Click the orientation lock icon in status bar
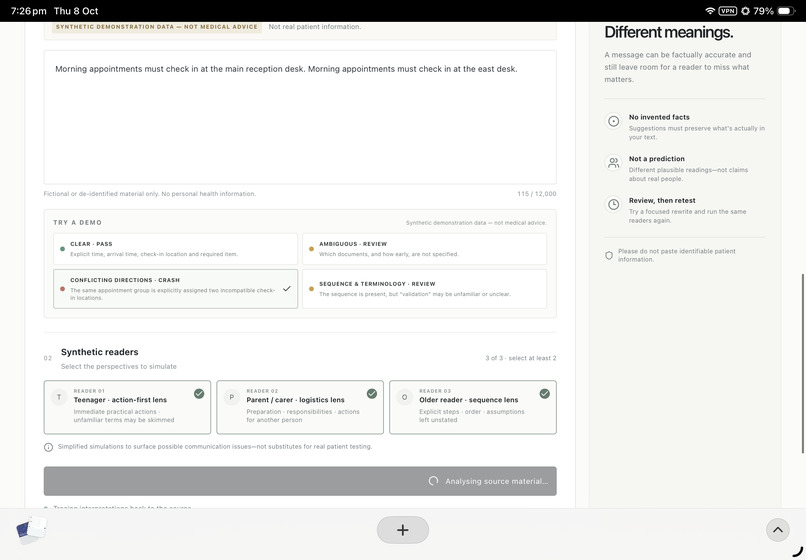Viewport: 806px width, 560px height. point(745,11)
